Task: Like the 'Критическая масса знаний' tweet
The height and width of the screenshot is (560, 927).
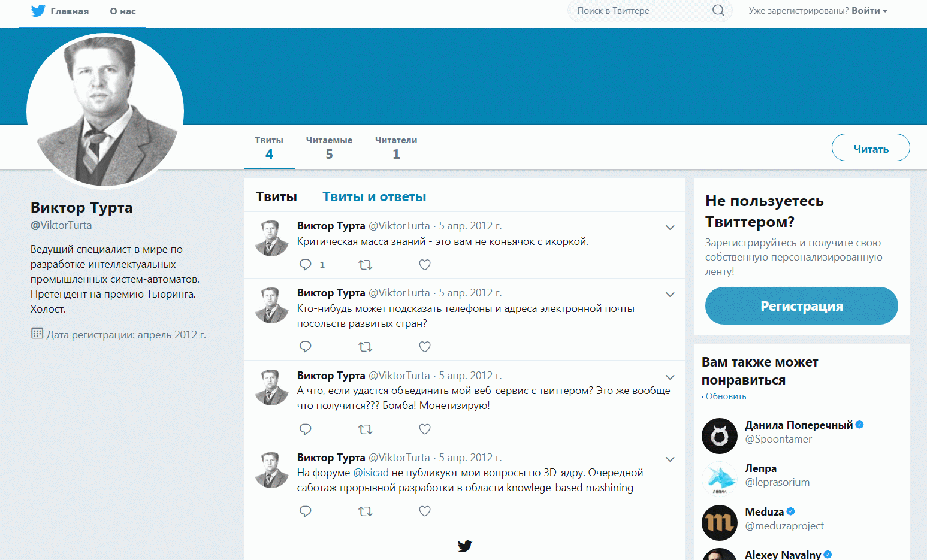Action: (425, 265)
